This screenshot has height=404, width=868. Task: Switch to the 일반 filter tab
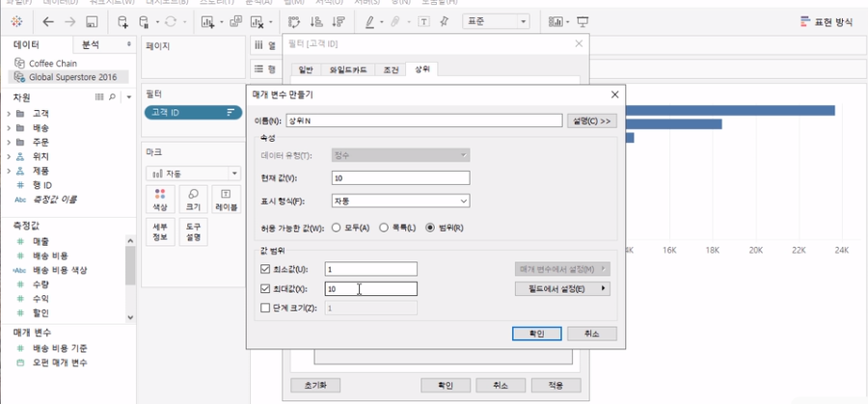click(306, 69)
